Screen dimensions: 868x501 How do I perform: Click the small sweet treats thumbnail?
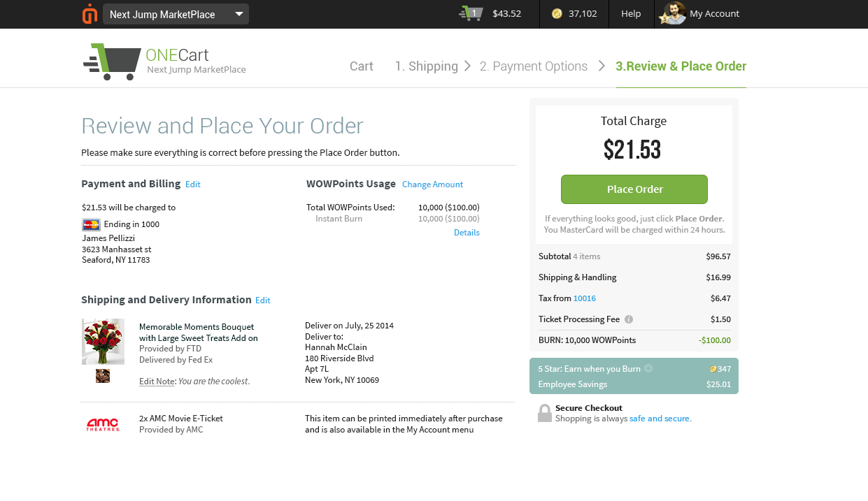103,376
